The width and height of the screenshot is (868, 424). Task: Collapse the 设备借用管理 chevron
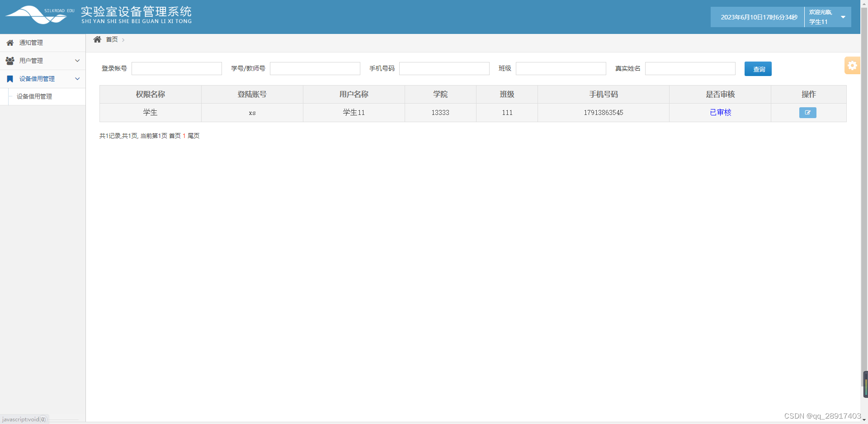click(x=77, y=79)
